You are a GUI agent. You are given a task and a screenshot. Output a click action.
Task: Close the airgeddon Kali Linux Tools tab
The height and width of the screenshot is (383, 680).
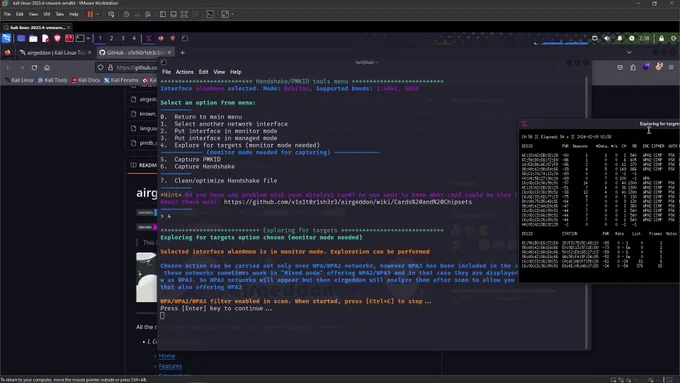(89, 52)
